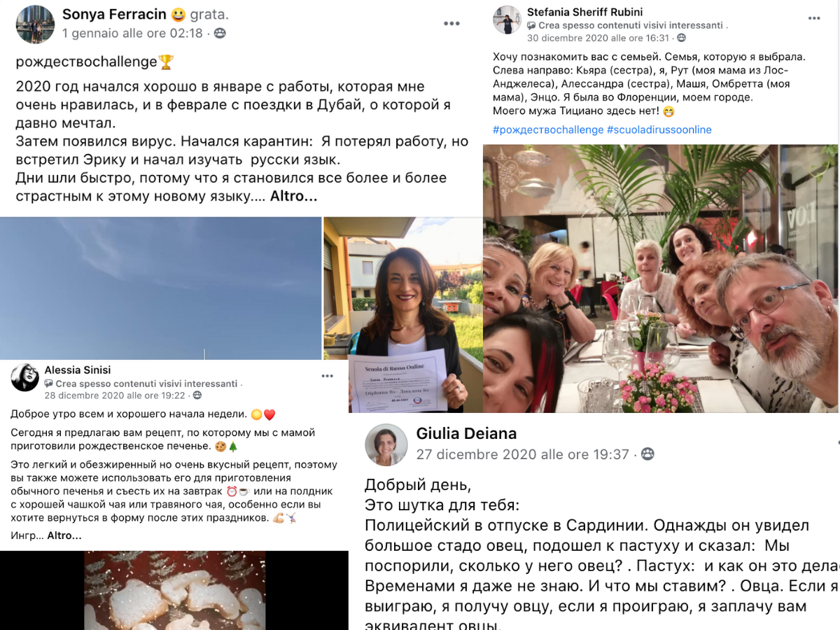Viewport: 840px width, 630px height.
Task: Open the 30 dicembre 2020 timestamp link
Action: [598, 38]
